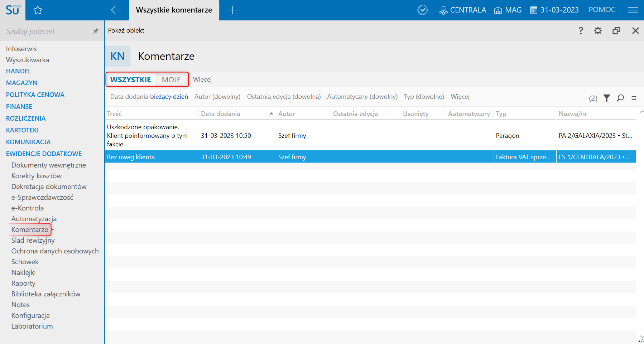Open Dokumenty wewnętrzne
Screen dimensions: 644x344
(x=48, y=165)
